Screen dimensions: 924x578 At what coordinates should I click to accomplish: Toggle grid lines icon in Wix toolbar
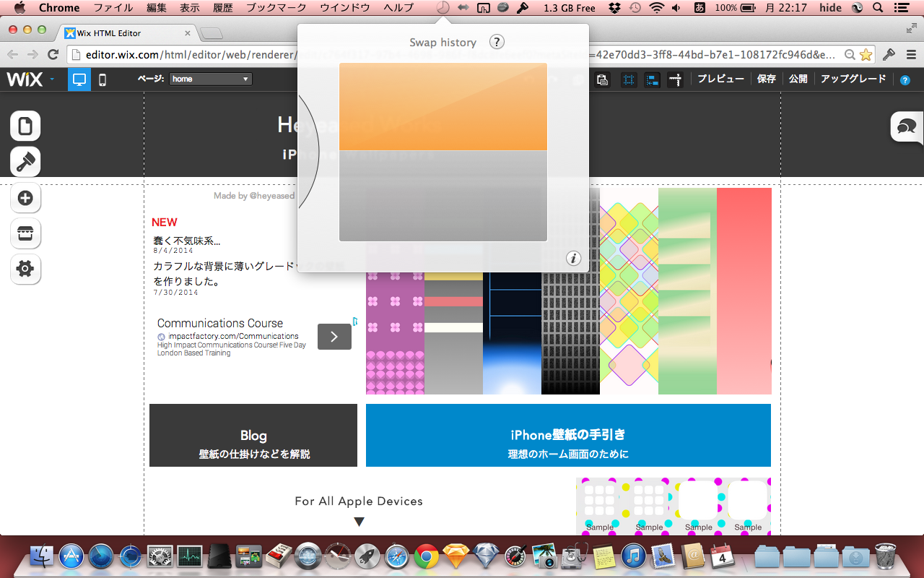[x=629, y=80]
